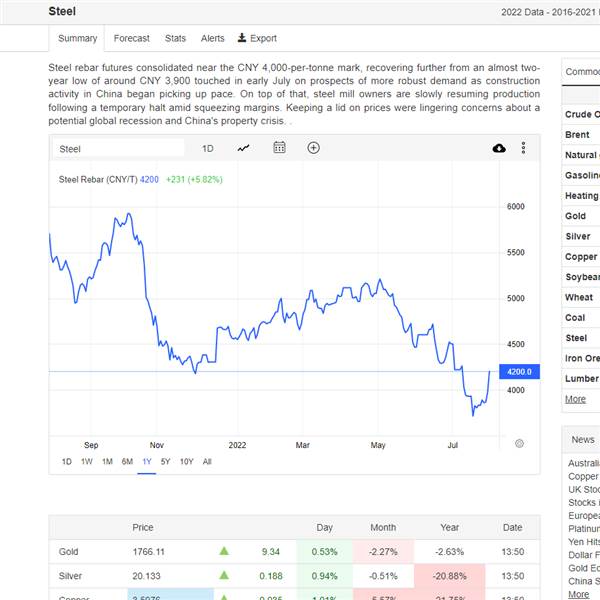Click the News panel header
The width and height of the screenshot is (600, 600).
(583, 440)
